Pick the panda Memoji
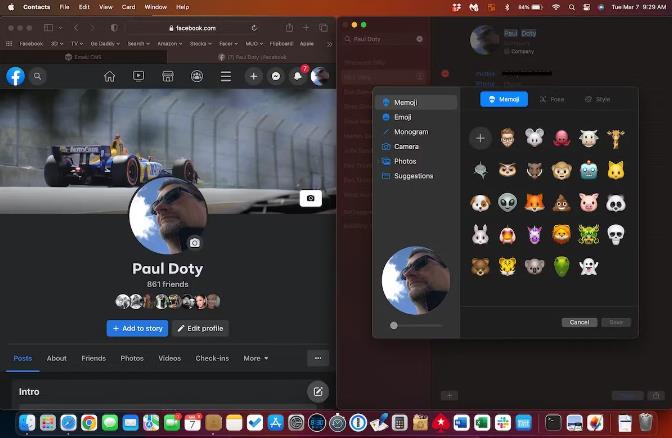Screen dimensions: 672x438 point(615,203)
